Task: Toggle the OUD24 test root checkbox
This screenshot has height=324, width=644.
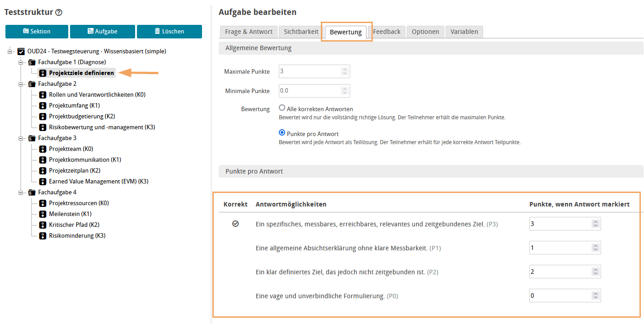Action: click(x=21, y=51)
